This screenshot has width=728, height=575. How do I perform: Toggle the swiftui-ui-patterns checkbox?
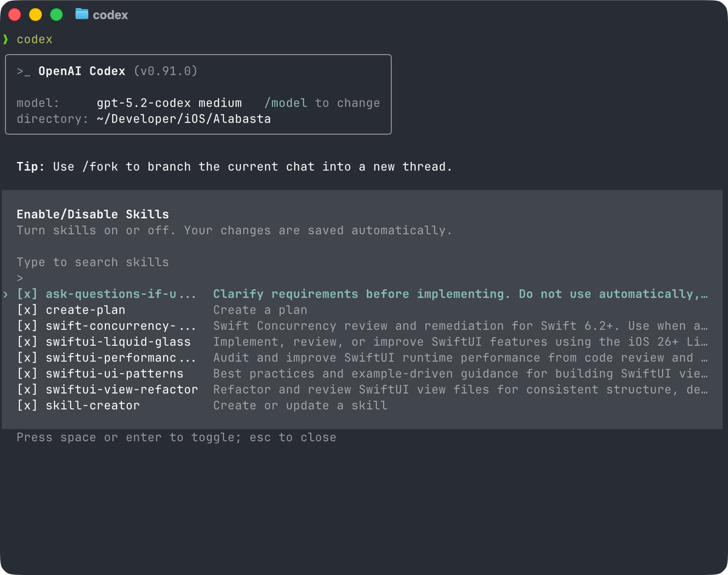[27, 374]
